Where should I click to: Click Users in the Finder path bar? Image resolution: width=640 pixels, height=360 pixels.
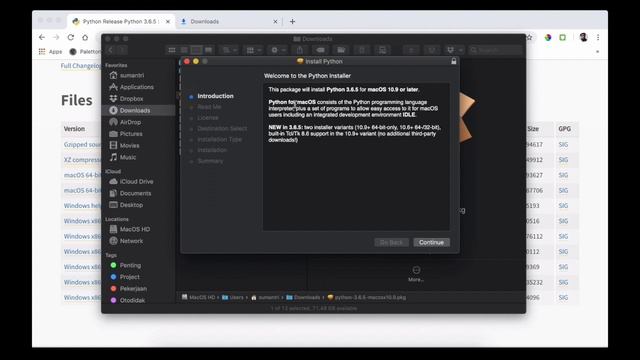click(x=233, y=297)
